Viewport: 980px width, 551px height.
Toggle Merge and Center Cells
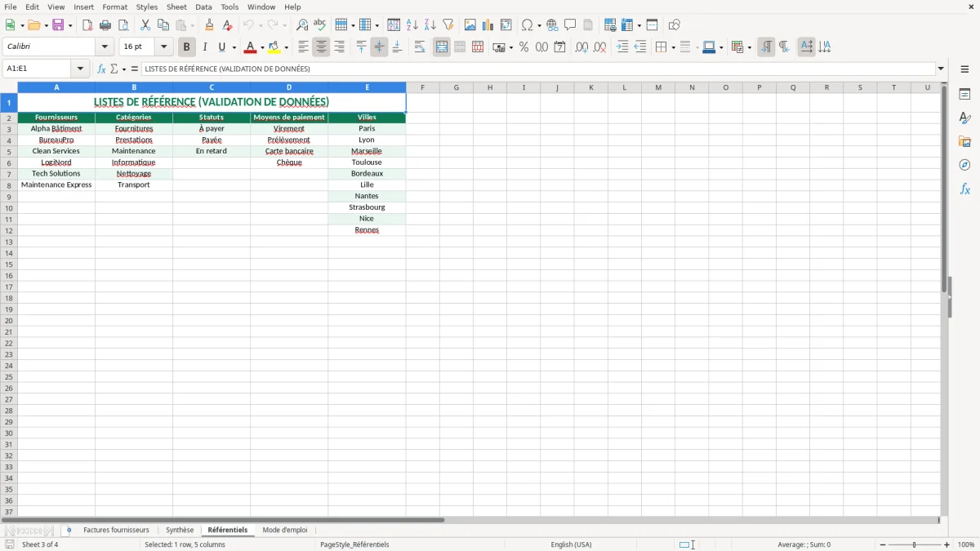442,47
